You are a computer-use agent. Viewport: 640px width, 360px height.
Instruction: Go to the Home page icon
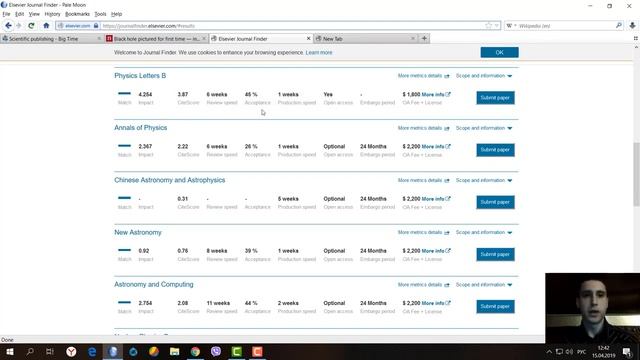(46, 26)
